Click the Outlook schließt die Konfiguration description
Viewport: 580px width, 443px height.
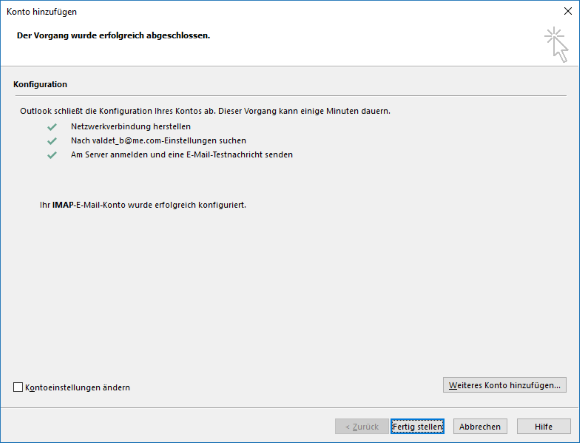click(205, 111)
